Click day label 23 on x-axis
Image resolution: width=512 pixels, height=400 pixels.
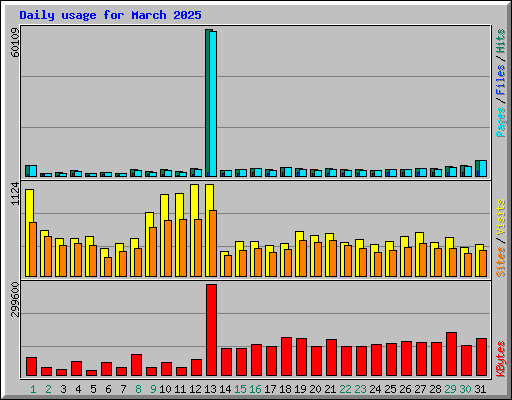click(360, 389)
